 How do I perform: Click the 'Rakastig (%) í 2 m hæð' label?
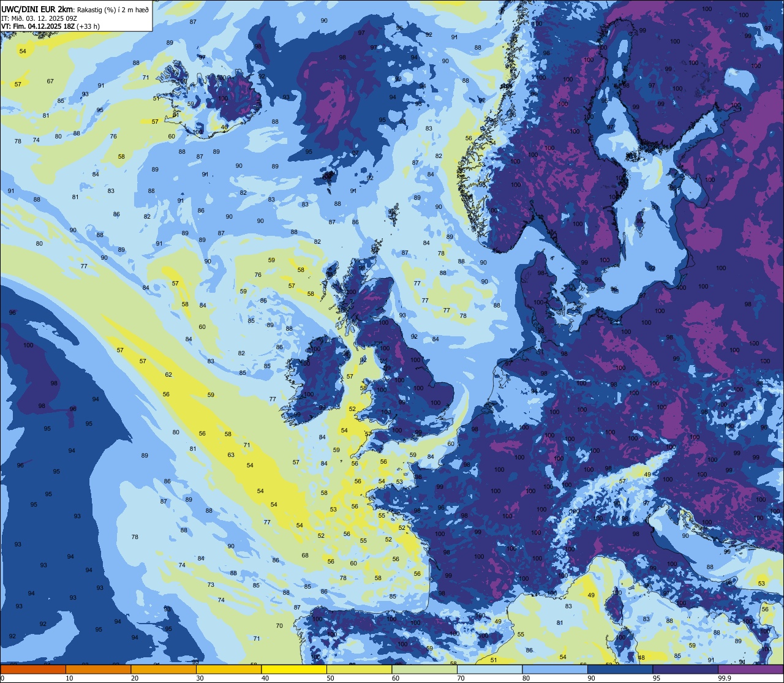[x=112, y=9]
